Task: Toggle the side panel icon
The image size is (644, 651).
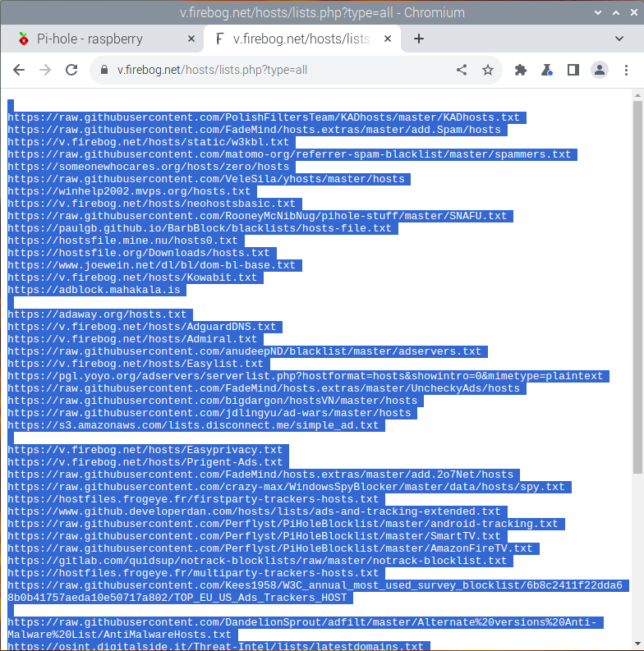Action: 573,70
